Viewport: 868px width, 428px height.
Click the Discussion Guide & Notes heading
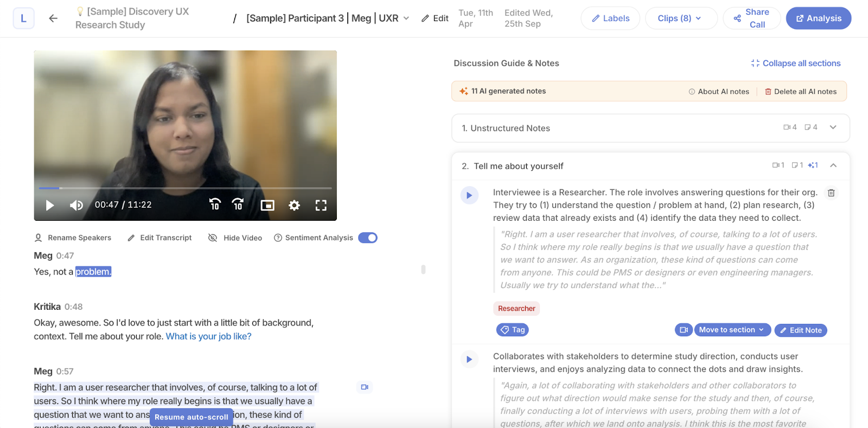coord(506,63)
